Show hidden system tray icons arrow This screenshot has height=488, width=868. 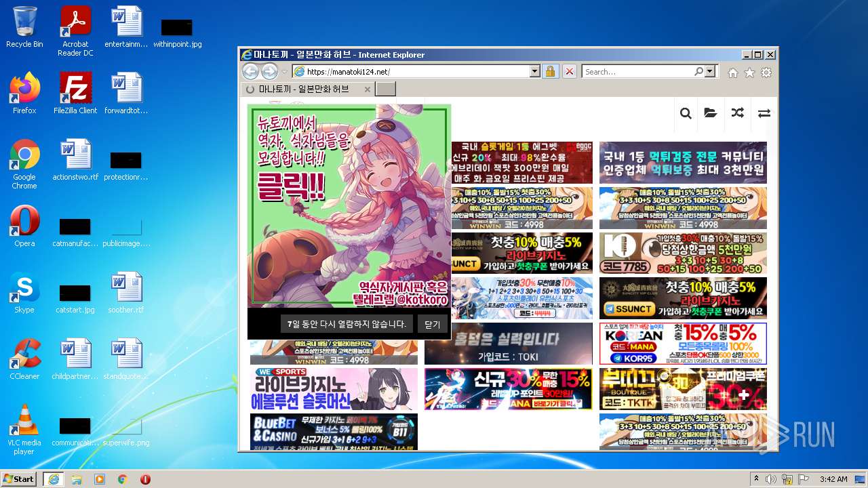click(x=756, y=479)
